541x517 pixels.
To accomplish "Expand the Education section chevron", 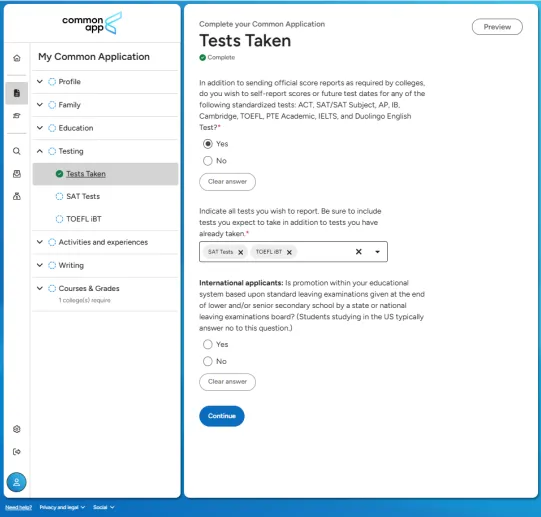I will coord(40,128).
